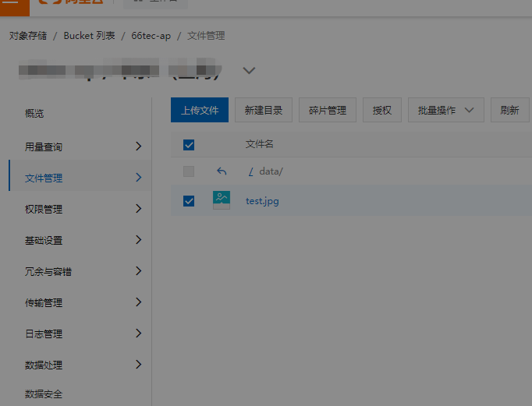Image resolution: width=532 pixels, height=406 pixels.
Task: Expand the 传输管理 chevron
Action: [x=138, y=302]
